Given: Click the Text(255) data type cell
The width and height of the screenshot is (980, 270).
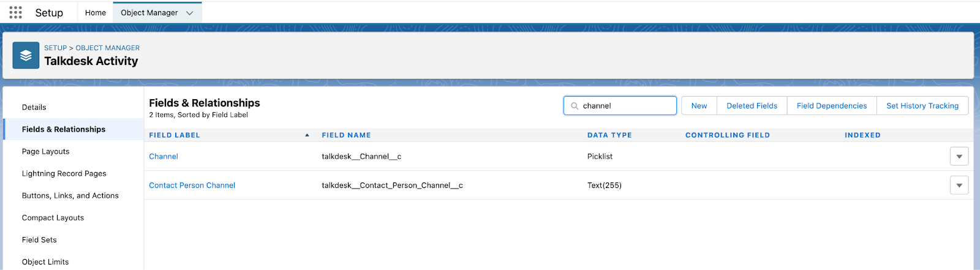Looking at the screenshot, I should 604,185.
